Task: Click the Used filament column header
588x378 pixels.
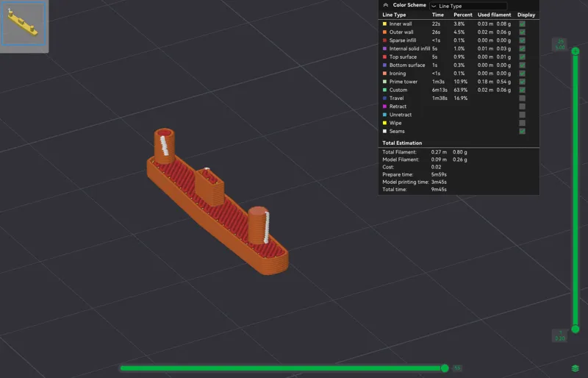Action: (494, 15)
